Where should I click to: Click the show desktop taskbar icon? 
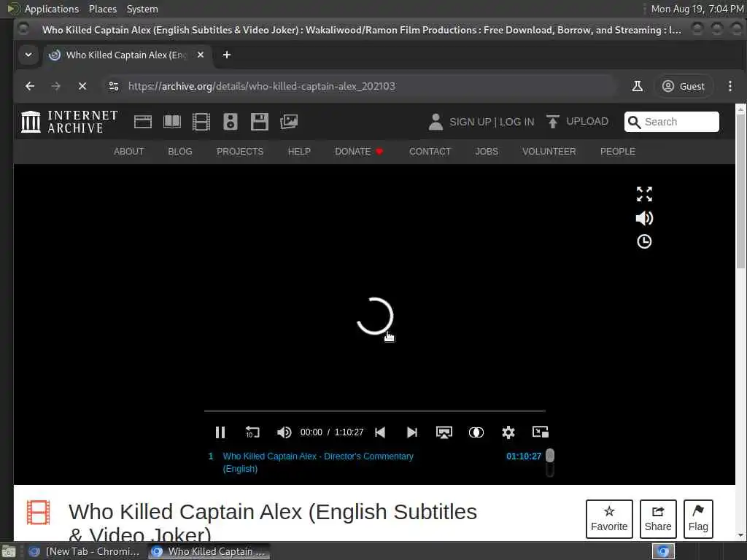point(9,551)
